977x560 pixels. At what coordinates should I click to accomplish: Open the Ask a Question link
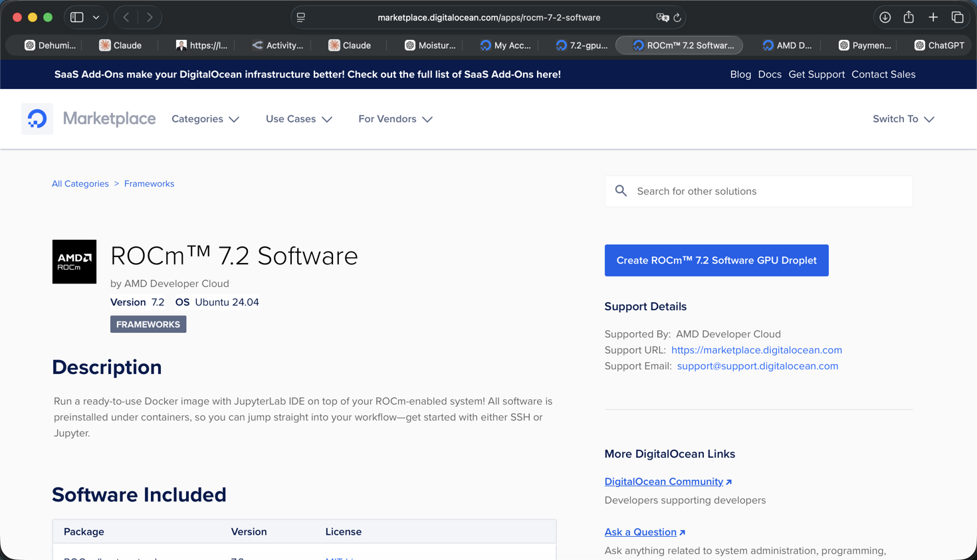coord(645,532)
